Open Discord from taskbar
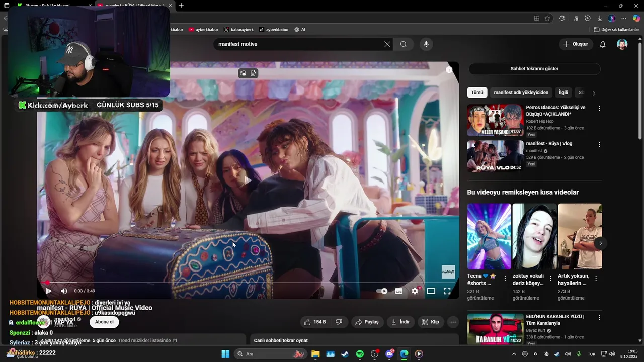The width and height of the screenshot is (644, 362). click(x=389, y=354)
